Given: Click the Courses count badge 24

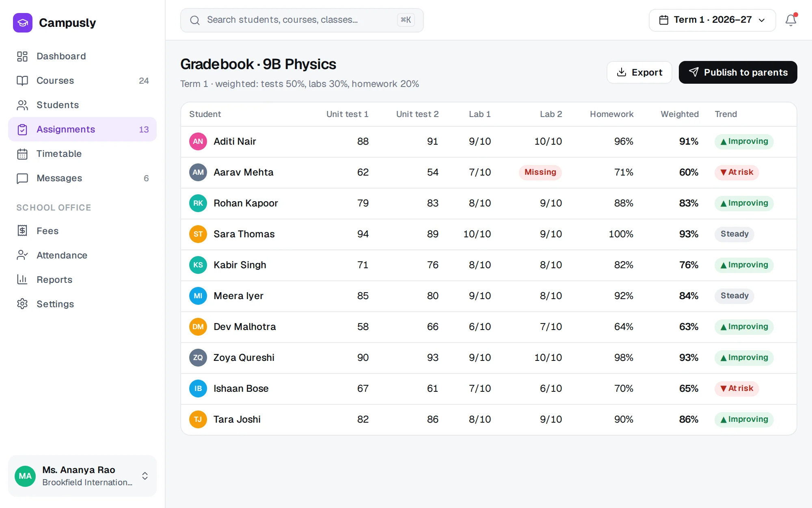Looking at the screenshot, I should coord(144,80).
